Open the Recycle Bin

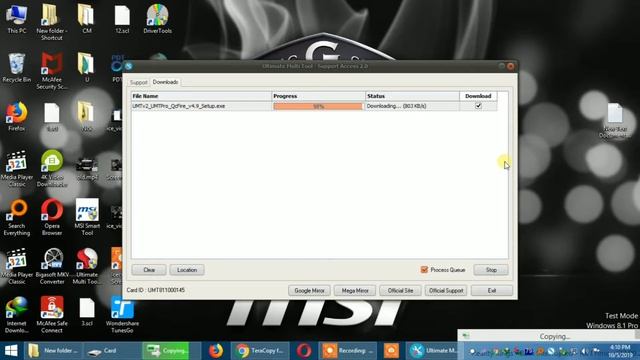(x=17, y=68)
